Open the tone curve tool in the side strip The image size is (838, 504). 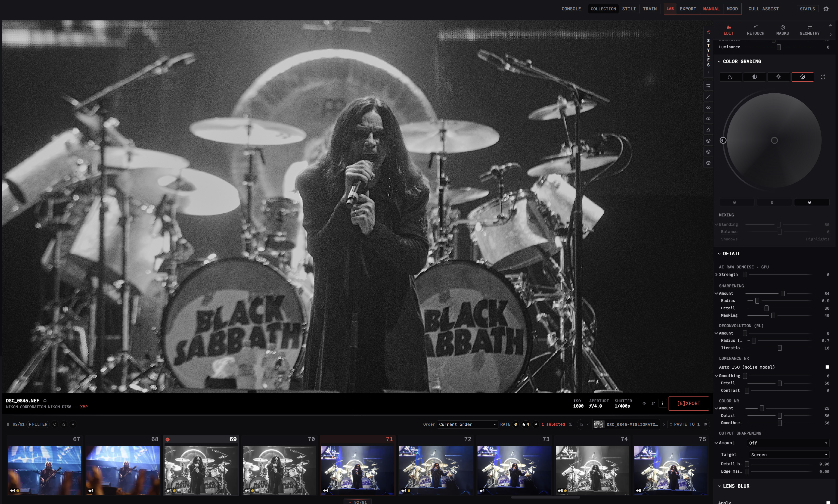(x=708, y=97)
